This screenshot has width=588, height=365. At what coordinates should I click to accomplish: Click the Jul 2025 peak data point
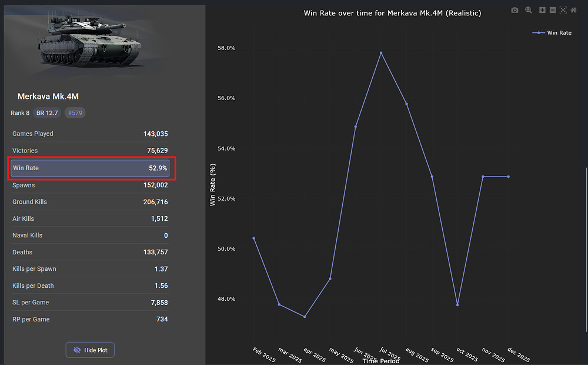tap(381, 53)
